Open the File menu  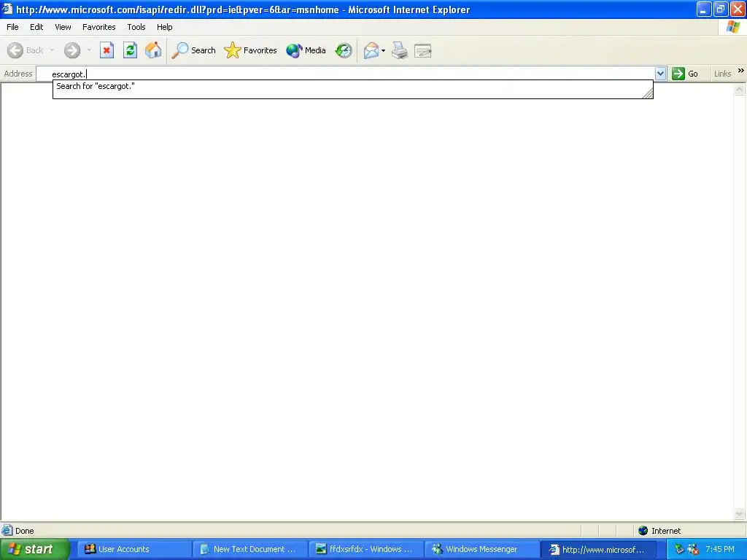click(12, 27)
